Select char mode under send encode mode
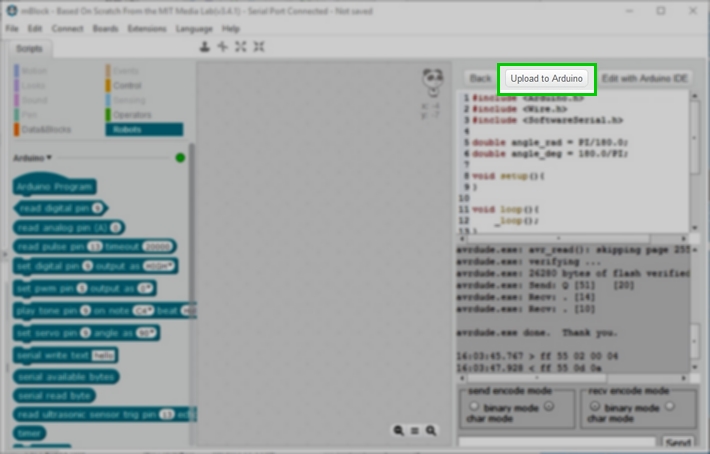 point(549,406)
